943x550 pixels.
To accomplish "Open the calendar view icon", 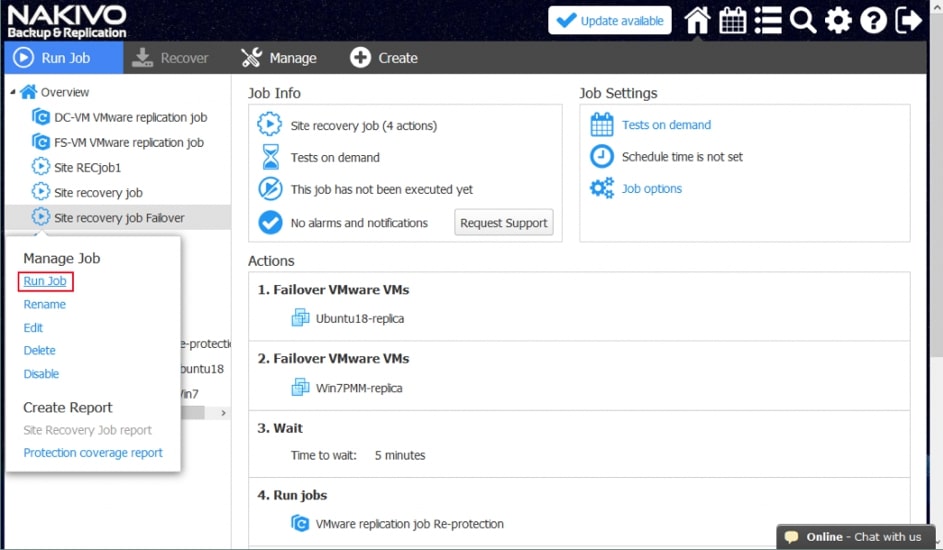I will tap(733, 20).
